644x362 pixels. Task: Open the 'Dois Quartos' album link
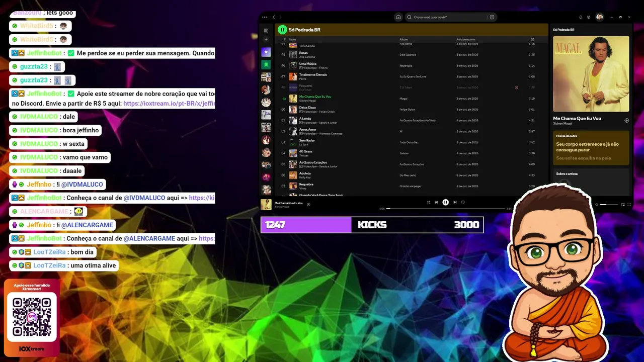coord(408,55)
